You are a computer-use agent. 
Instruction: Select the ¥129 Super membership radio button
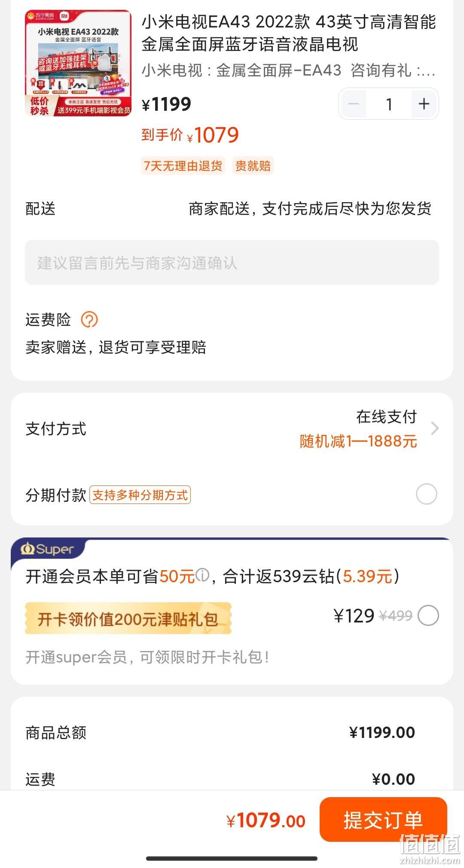pos(428,616)
